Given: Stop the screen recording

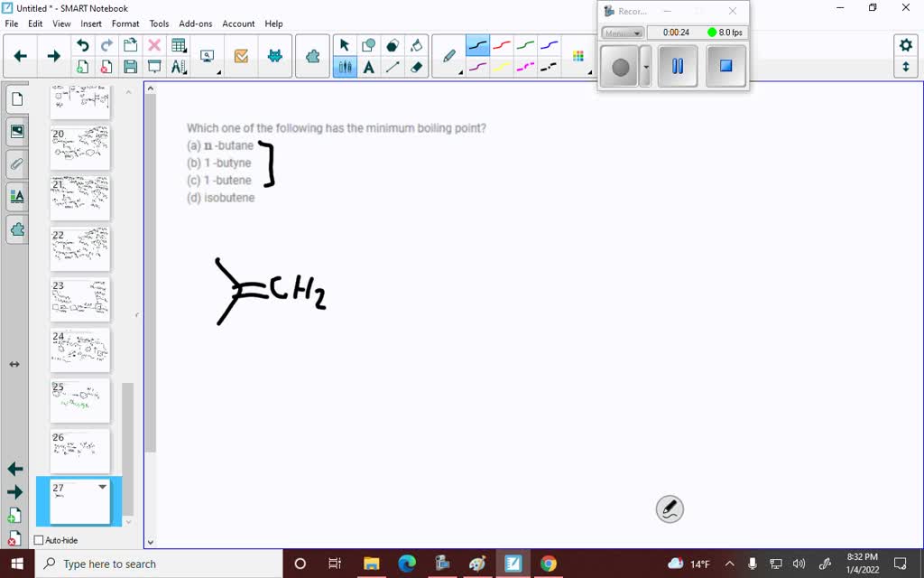Looking at the screenshot, I should coord(725,65).
